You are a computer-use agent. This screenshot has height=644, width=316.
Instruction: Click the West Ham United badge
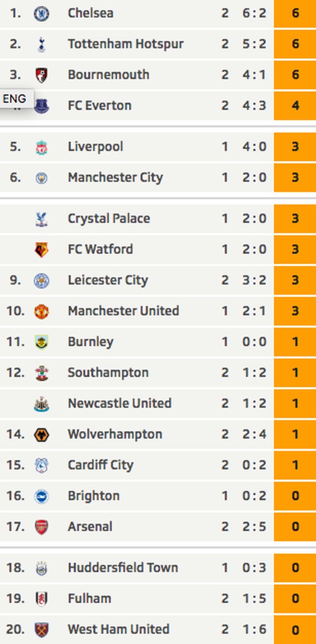[x=41, y=630]
